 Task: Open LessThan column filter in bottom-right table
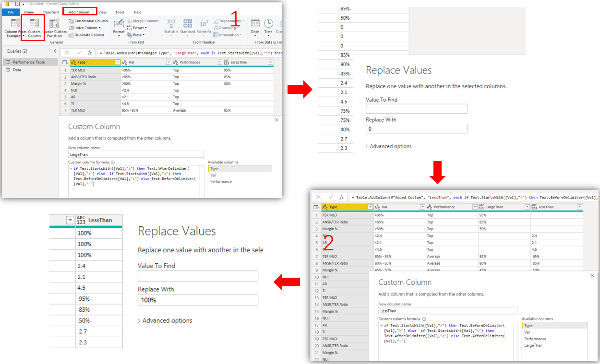[580, 207]
